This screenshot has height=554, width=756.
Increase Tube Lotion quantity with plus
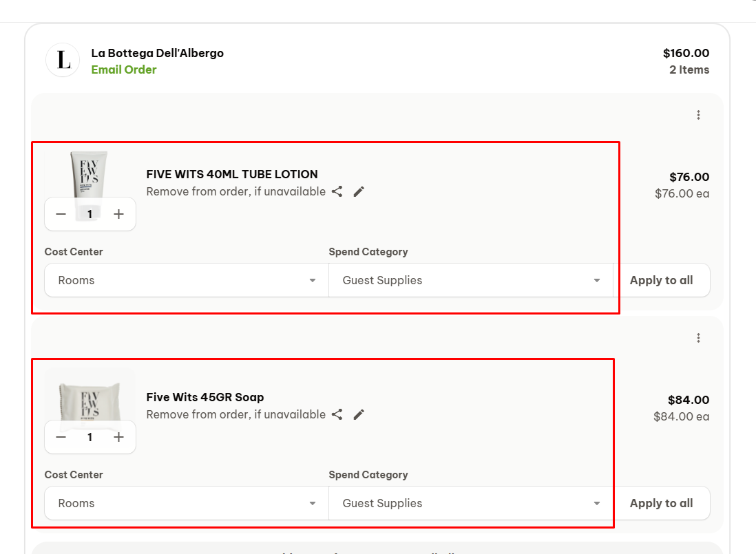coord(118,214)
